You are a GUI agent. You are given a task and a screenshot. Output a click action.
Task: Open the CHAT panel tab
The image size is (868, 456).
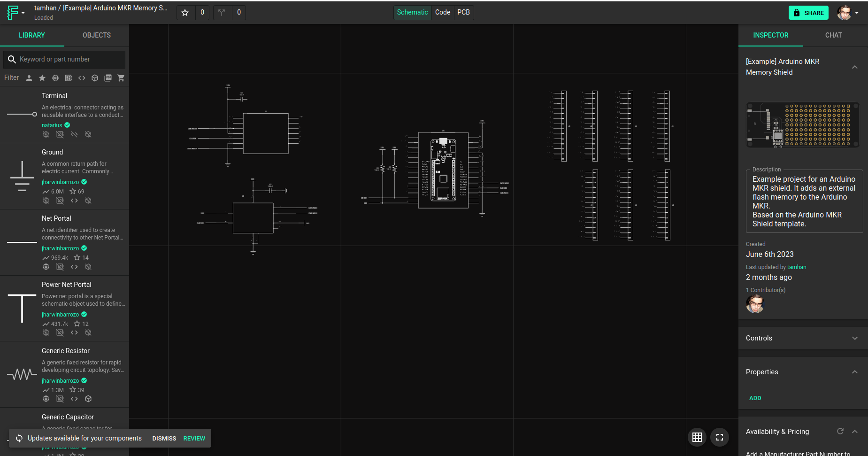(x=833, y=35)
